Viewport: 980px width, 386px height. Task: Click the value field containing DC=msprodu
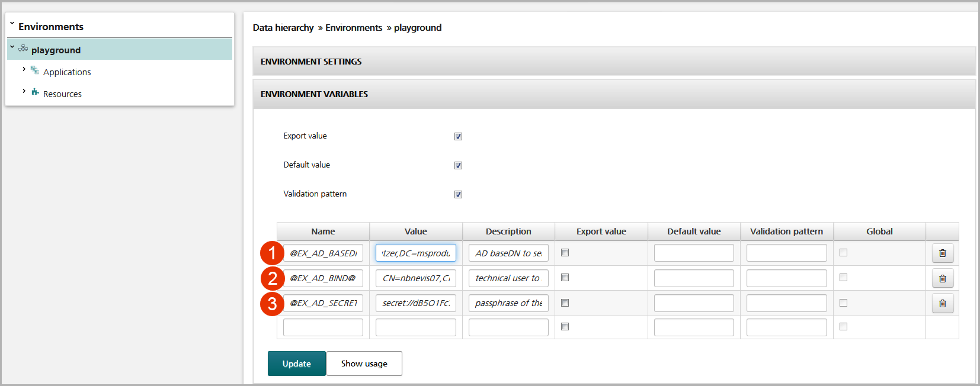[416, 253]
